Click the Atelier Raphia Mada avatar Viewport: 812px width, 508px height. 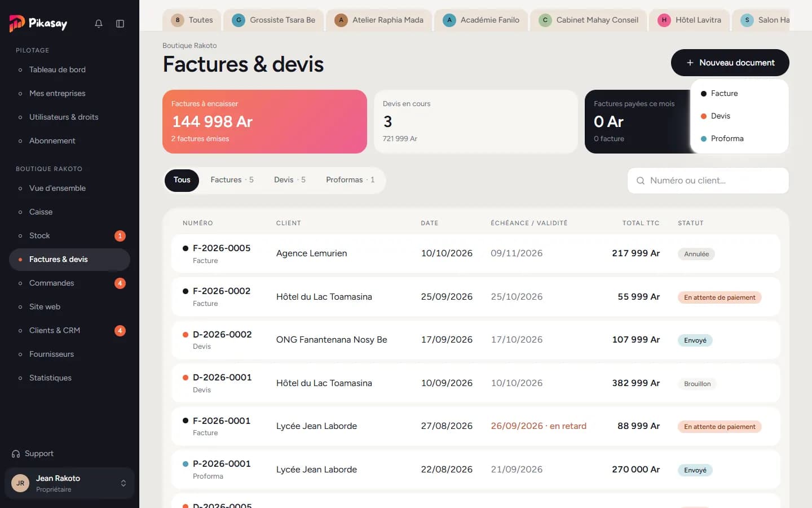tap(341, 20)
